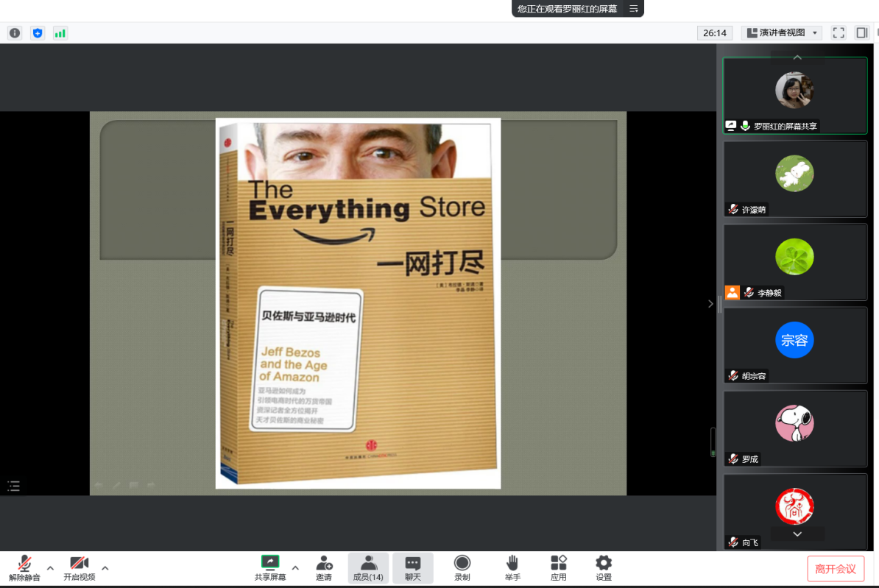Image resolution: width=879 pixels, height=588 pixels.
Task: Click the 26:14 meeting timer
Action: point(715,33)
